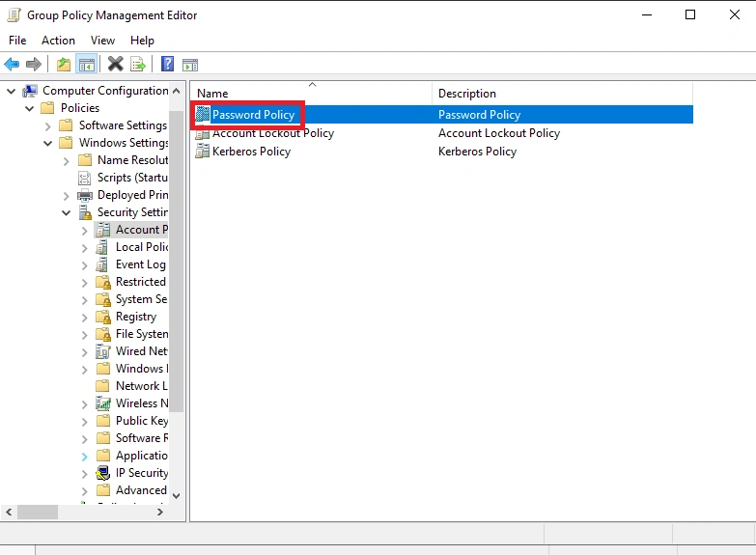Viewport: 756px width, 555px height.
Task: Click the Deployed Printers printer icon
Action: [85, 195]
